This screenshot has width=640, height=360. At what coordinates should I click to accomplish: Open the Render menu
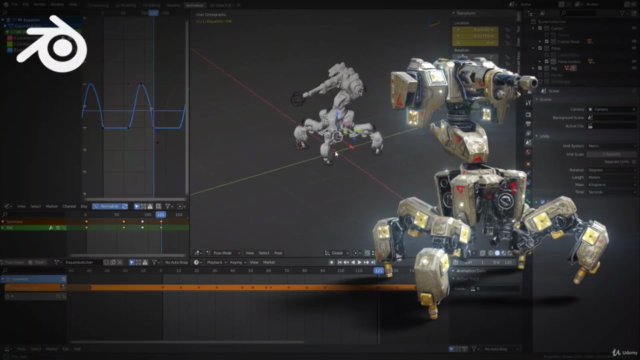point(40,4)
